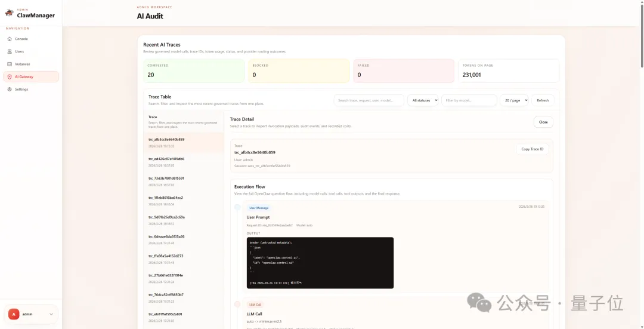Screen dimensions: 644x329
Task: Open the Instances section
Action: coord(22,64)
